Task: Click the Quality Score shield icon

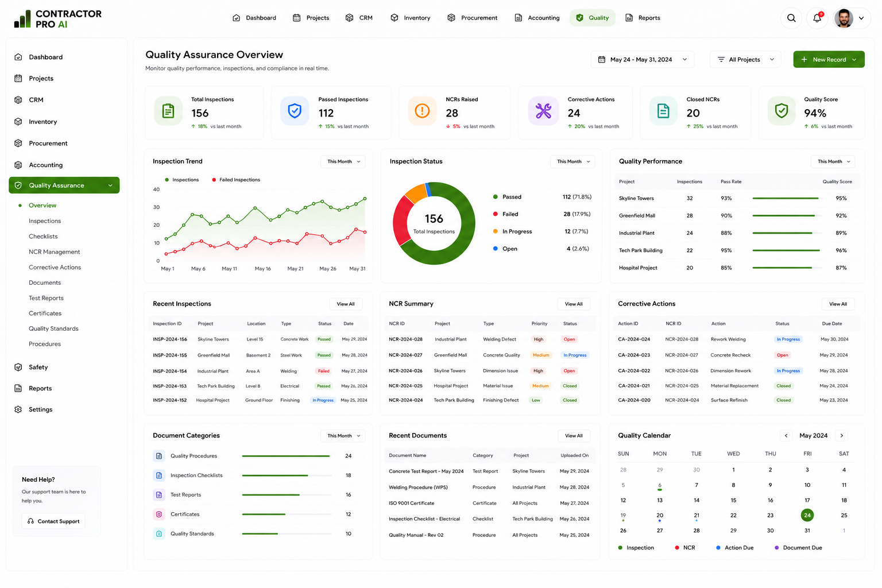Action: 782,111
